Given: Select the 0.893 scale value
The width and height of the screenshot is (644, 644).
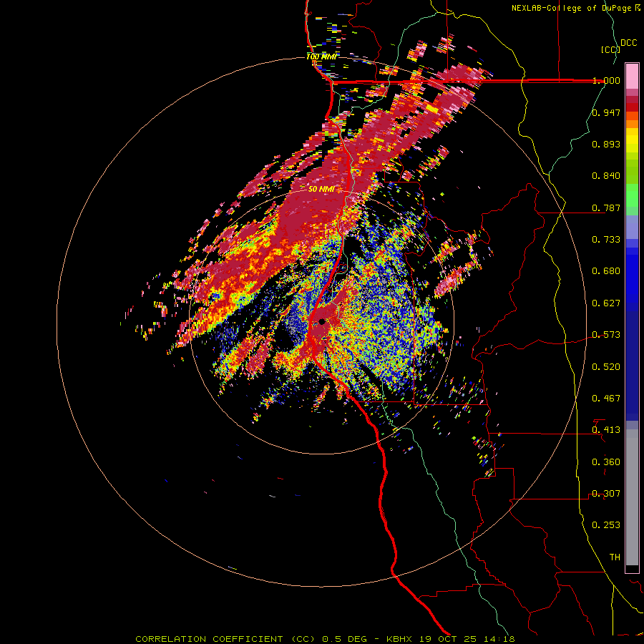Looking at the screenshot, I should point(606,144).
